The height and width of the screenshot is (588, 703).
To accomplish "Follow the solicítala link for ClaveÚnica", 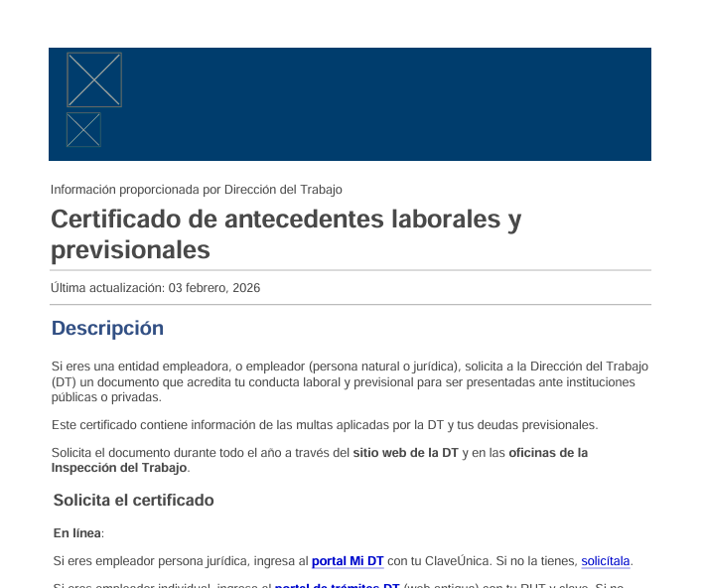I will point(605,561).
